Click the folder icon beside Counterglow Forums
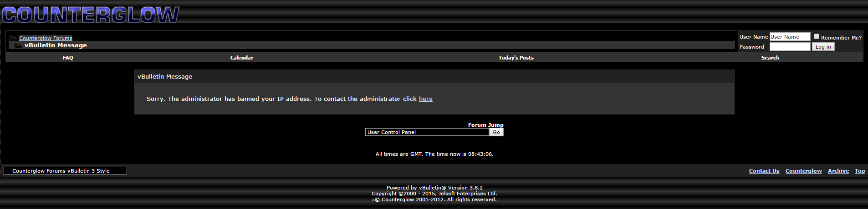868x209 pixels. point(13,38)
